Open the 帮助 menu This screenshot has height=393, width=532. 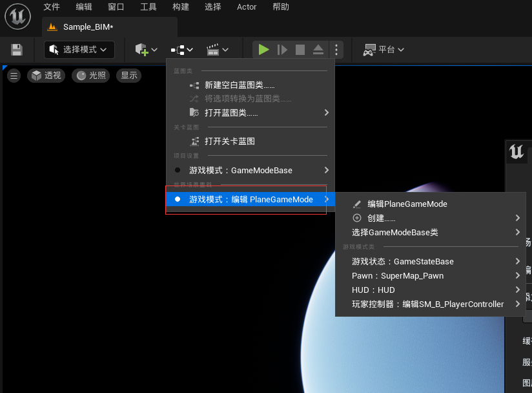(x=281, y=7)
